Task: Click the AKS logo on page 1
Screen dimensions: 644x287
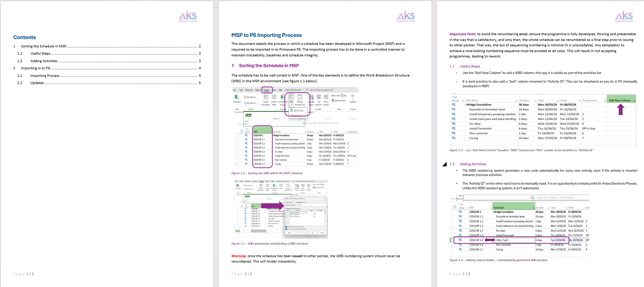Action: pyautogui.click(x=188, y=17)
